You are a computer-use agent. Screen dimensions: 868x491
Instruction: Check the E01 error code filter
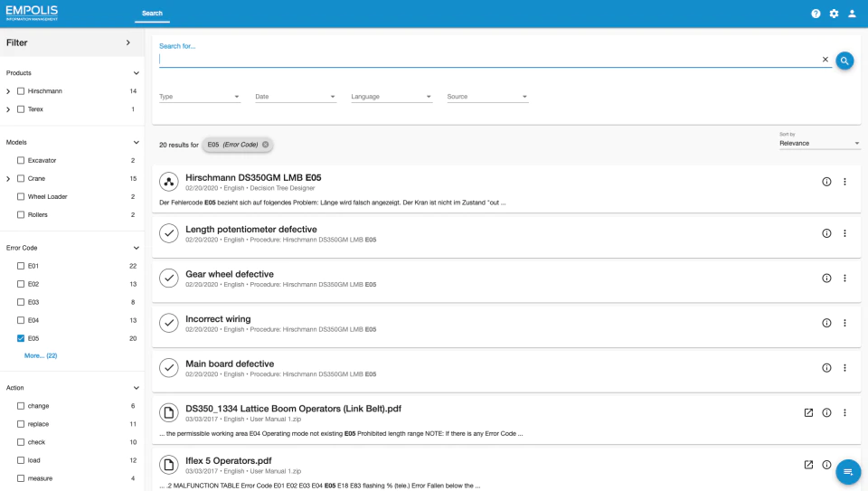21,266
